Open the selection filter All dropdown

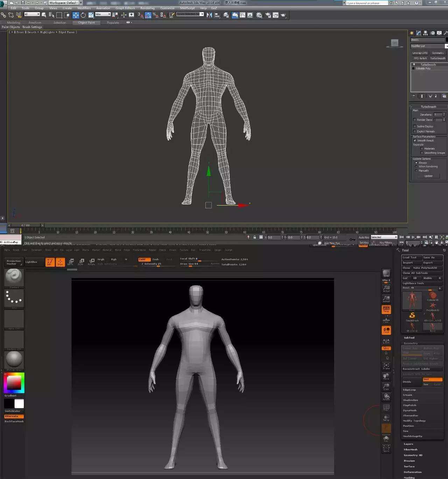32,14
